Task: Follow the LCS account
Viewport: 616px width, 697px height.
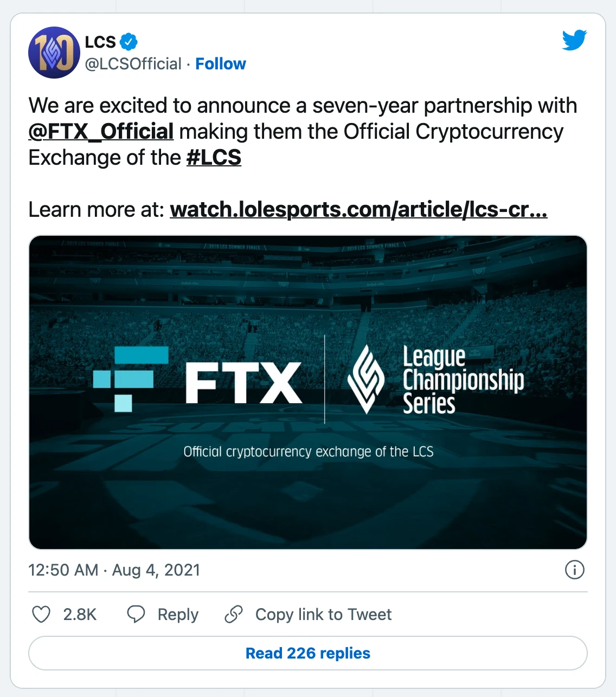Action: click(x=221, y=64)
